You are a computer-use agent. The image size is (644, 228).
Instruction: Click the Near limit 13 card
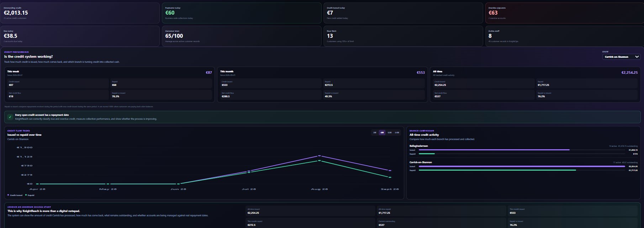[x=403, y=36]
